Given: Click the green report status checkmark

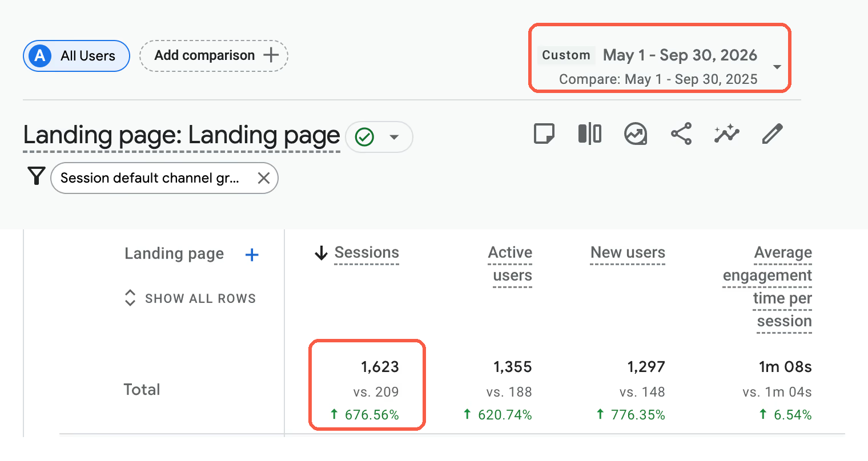Looking at the screenshot, I should (364, 137).
